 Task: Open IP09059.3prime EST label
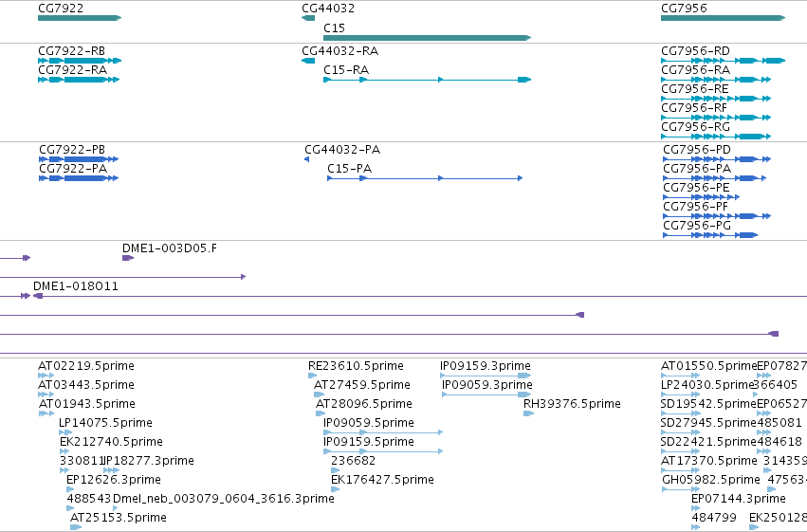click(x=486, y=385)
